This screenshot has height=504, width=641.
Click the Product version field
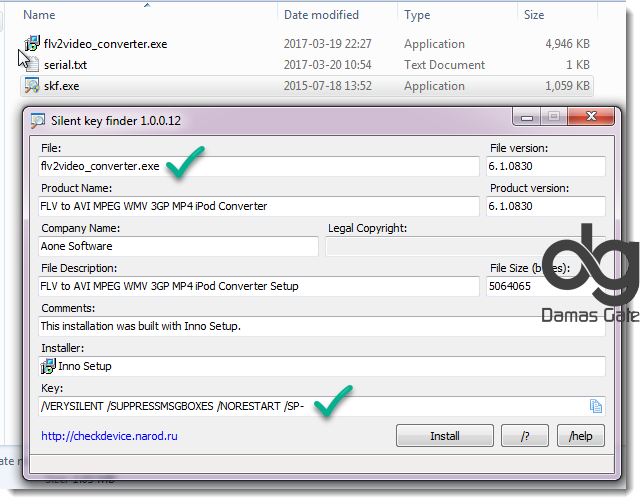click(546, 206)
